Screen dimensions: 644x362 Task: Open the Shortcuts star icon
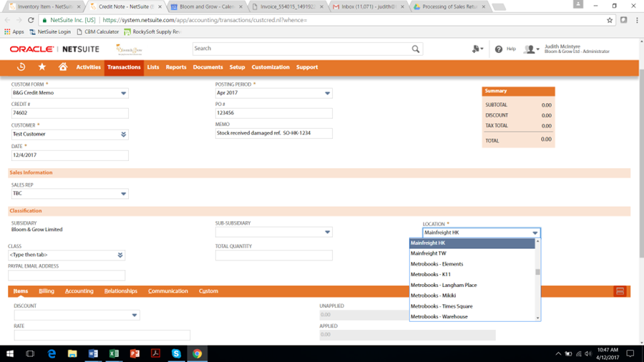coord(42,67)
